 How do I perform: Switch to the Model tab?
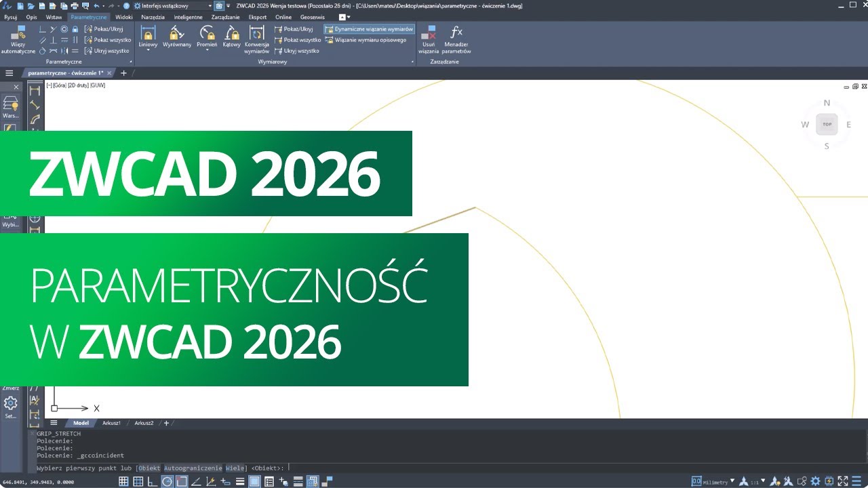click(81, 423)
